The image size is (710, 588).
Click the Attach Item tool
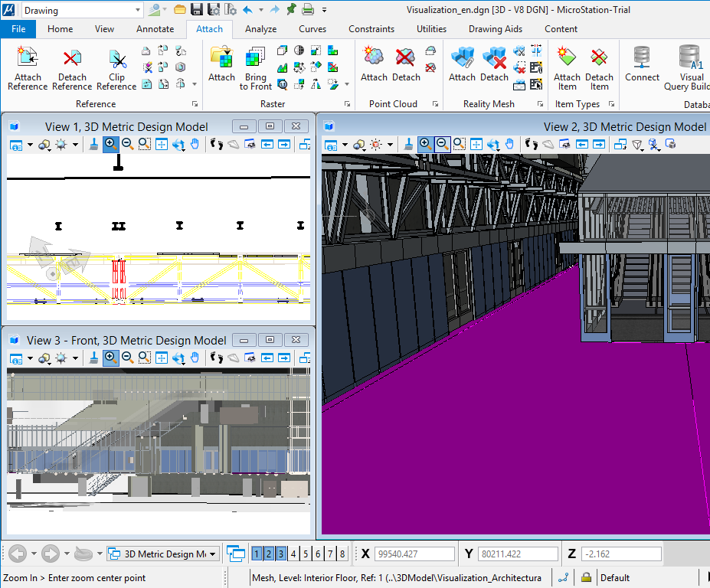click(567, 68)
